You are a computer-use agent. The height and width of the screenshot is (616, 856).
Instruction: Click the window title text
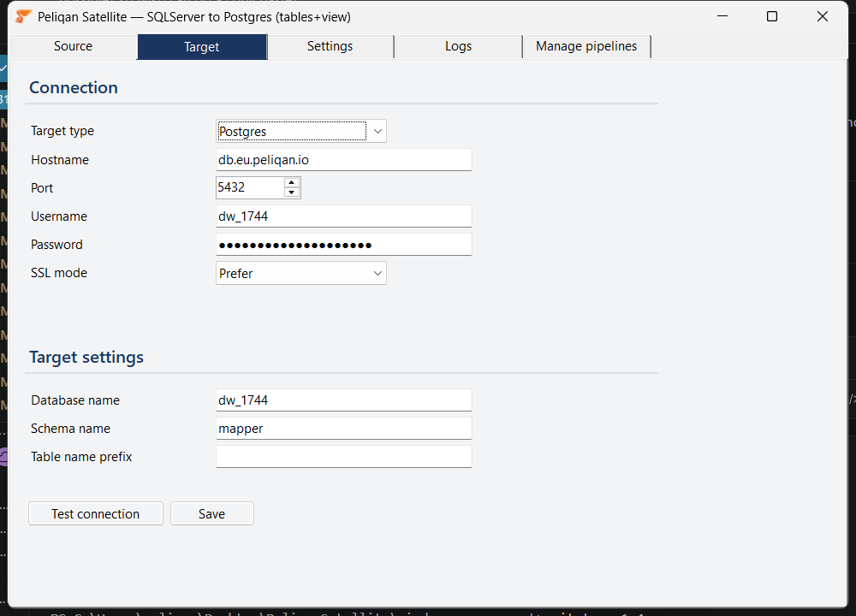point(193,17)
